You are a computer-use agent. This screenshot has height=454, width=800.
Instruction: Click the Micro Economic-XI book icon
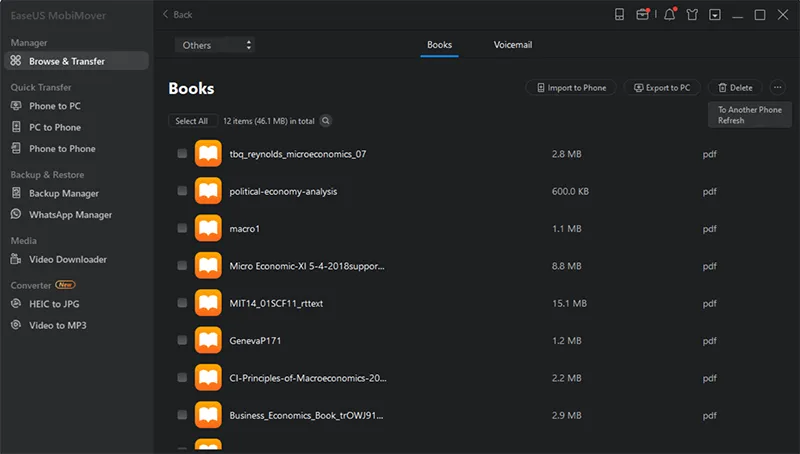tap(208, 265)
